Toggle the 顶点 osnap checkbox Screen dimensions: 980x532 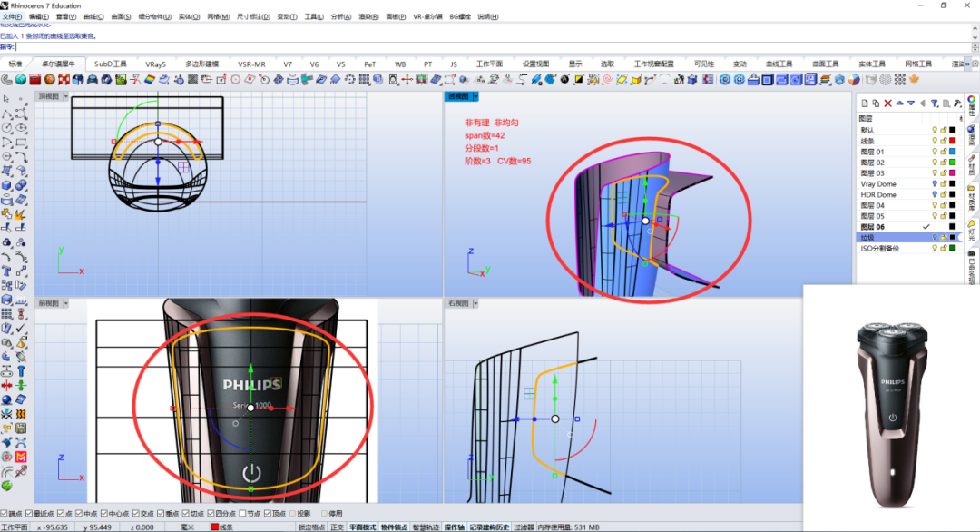(268, 514)
